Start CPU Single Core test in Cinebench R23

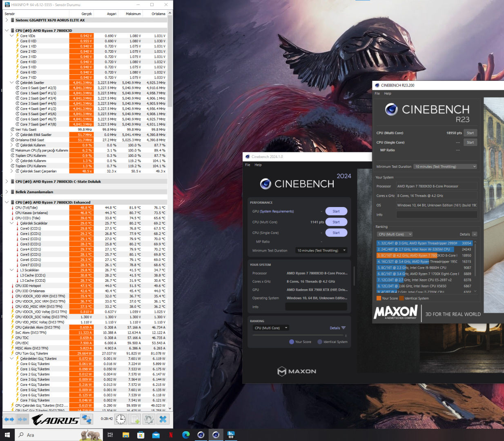[x=470, y=143]
